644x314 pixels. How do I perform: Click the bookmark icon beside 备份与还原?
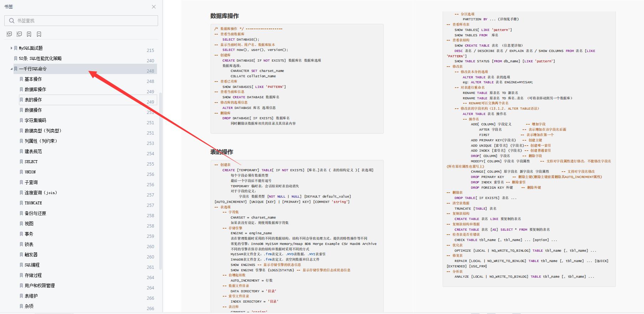[21, 213]
